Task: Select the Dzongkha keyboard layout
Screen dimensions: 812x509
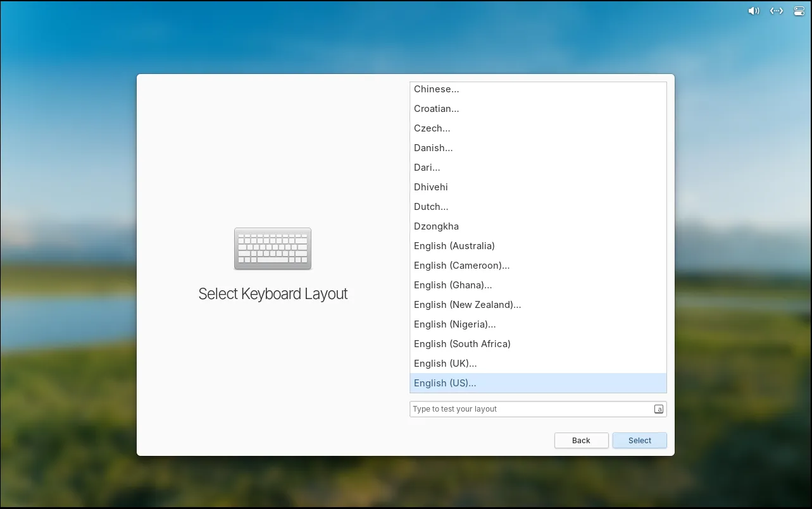Action: [x=436, y=226]
